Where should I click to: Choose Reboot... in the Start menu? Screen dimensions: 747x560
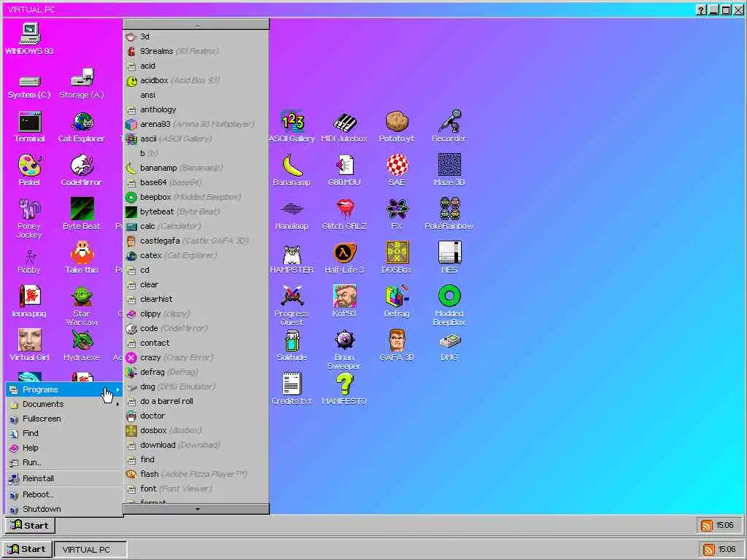tap(64, 495)
